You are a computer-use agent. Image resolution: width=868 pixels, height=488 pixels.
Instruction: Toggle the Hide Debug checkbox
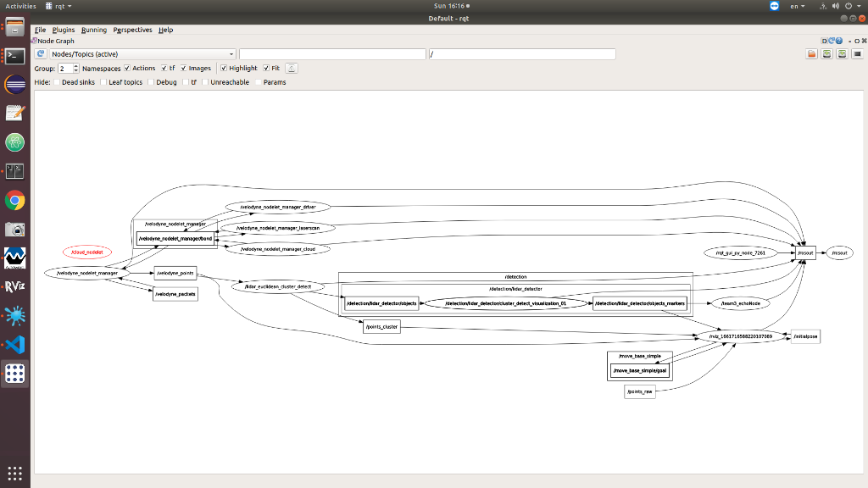(151, 82)
